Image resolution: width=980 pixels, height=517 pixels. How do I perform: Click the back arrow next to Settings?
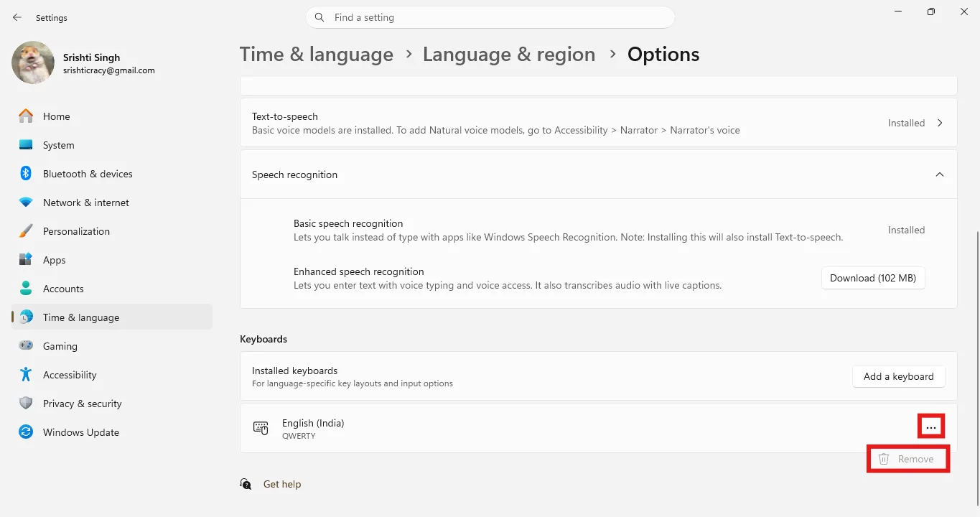coord(17,17)
